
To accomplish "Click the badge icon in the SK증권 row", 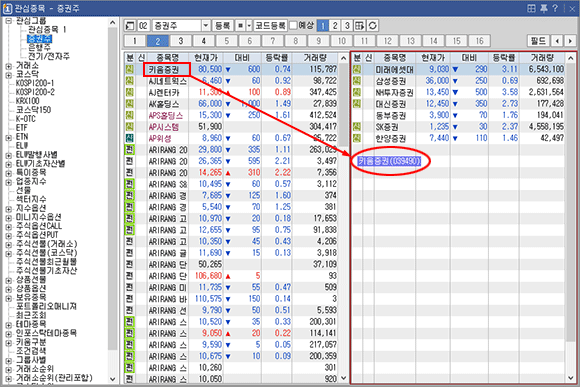I will point(357,127).
